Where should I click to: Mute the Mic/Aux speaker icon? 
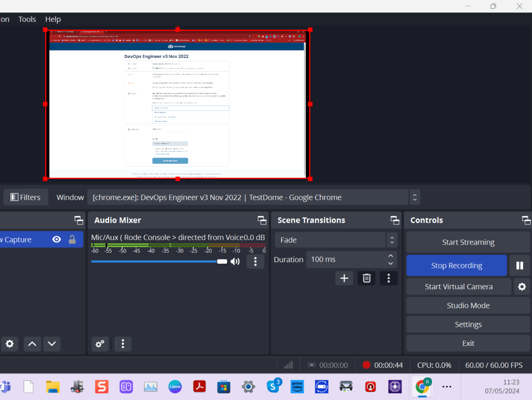pos(235,261)
